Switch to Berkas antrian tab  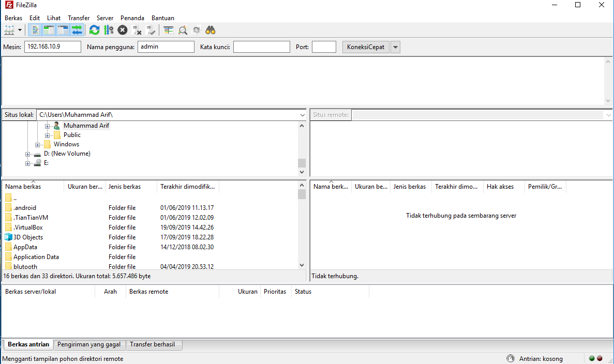pyautogui.click(x=28, y=344)
